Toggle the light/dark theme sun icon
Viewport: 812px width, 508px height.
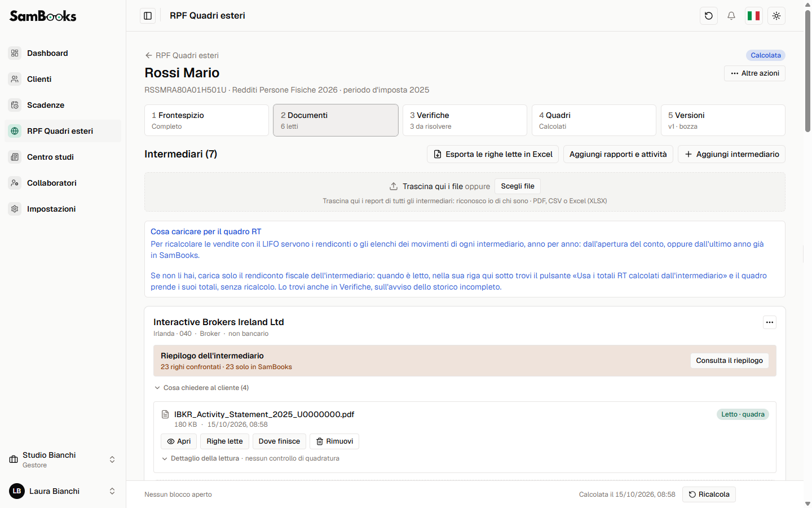[776, 16]
